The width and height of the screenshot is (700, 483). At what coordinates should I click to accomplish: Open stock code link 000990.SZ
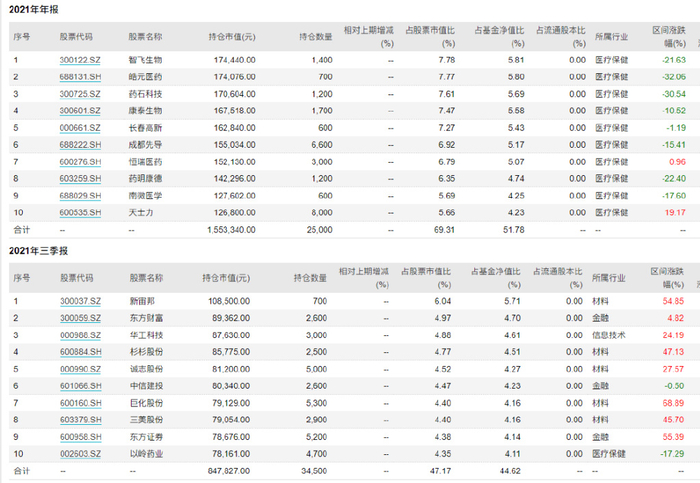coord(80,369)
